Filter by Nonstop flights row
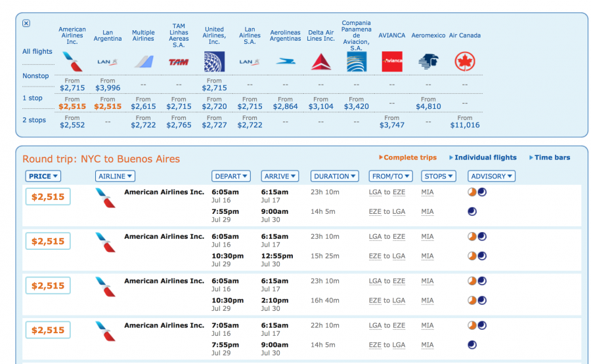 coord(35,75)
